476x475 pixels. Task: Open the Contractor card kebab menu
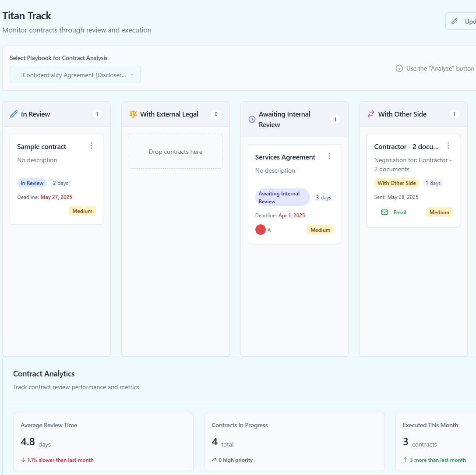click(448, 145)
